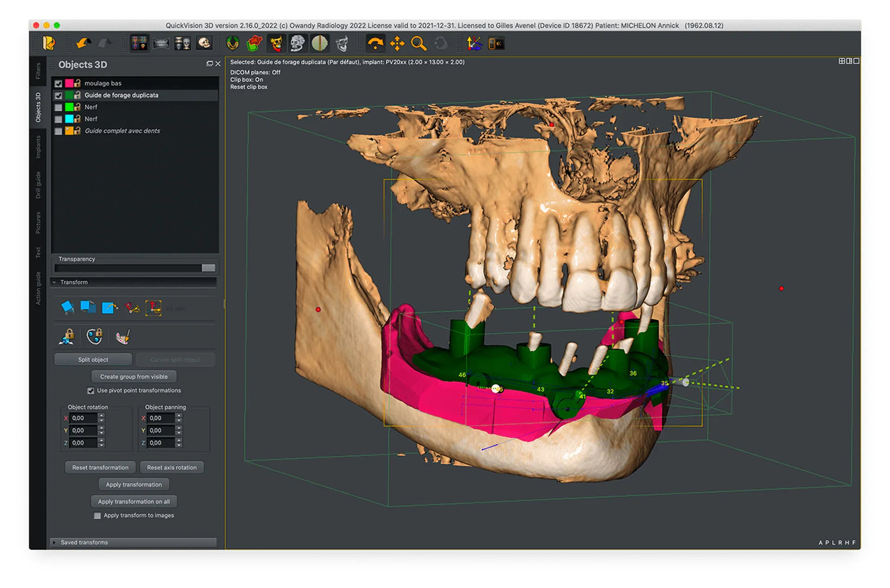
Task: Collapse the Transform section
Action: click(x=54, y=282)
